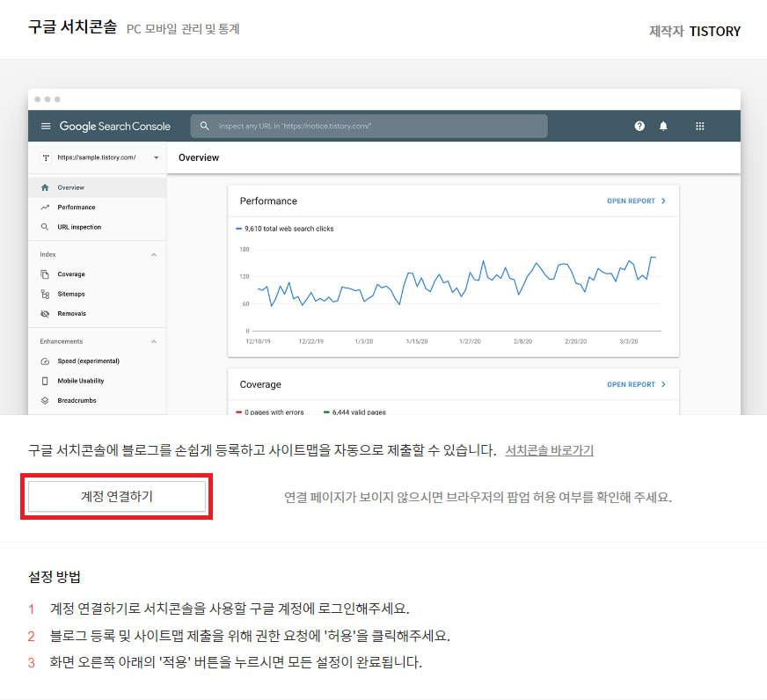Screen dimensions: 767x700
Task: Click the Performance trend icon in sidebar
Action: 45,208
